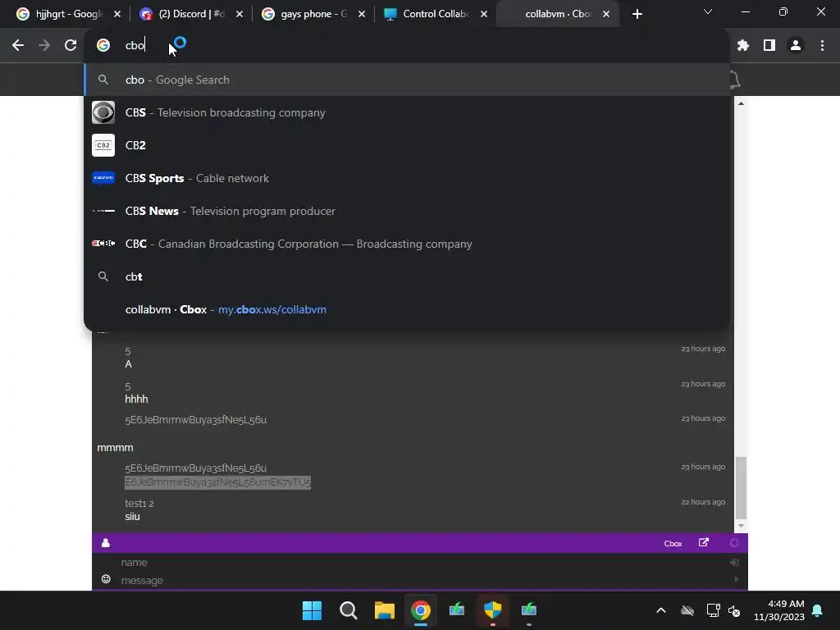Reload the page with the refresh icon
840x630 pixels.
71,46
